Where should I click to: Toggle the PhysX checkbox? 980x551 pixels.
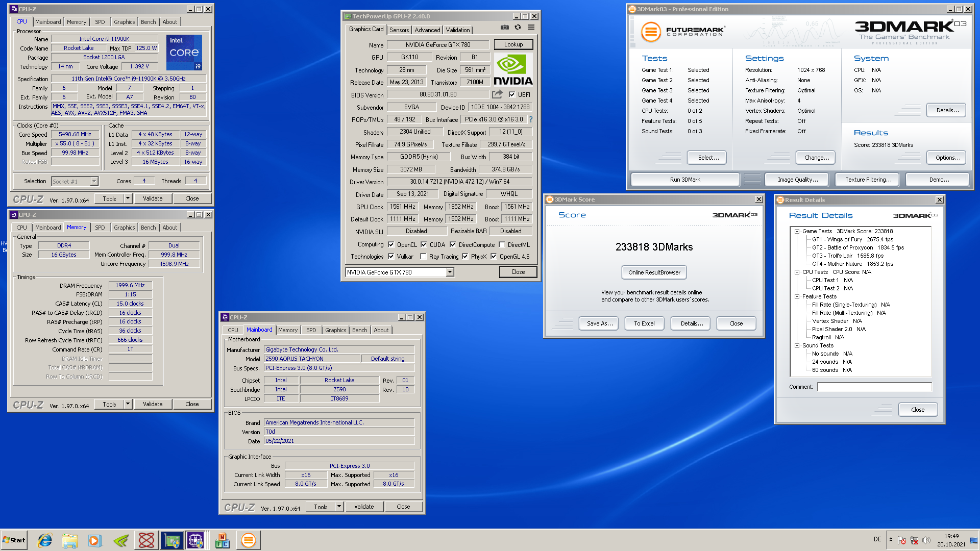click(465, 256)
